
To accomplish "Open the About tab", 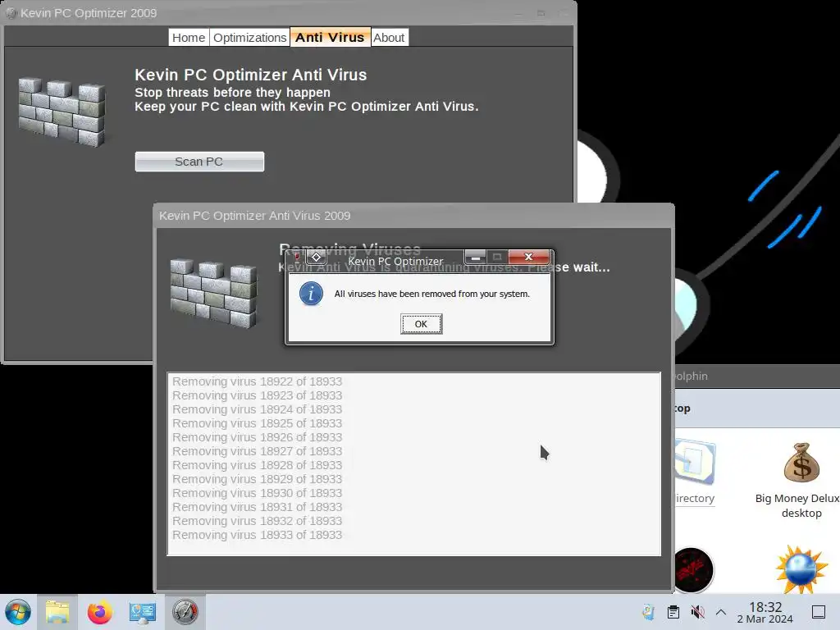I will (x=389, y=38).
